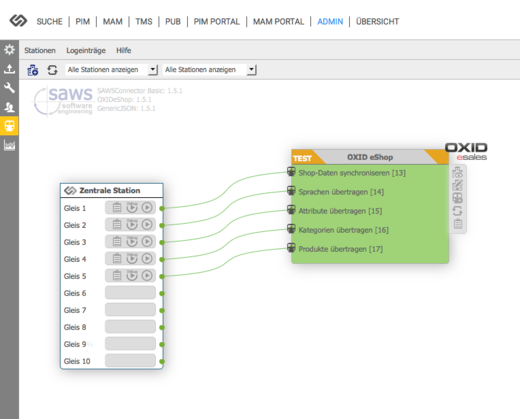Open the first 'Alle Stationen anzeigen' dropdown
This screenshot has height=419, width=520.
coord(111,70)
